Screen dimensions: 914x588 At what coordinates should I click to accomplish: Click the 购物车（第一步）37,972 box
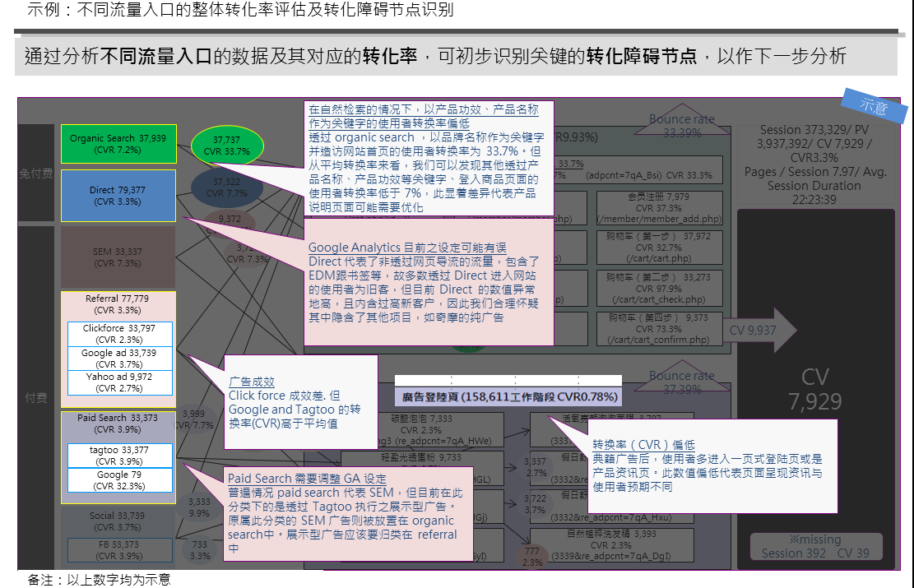pos(659,248)
